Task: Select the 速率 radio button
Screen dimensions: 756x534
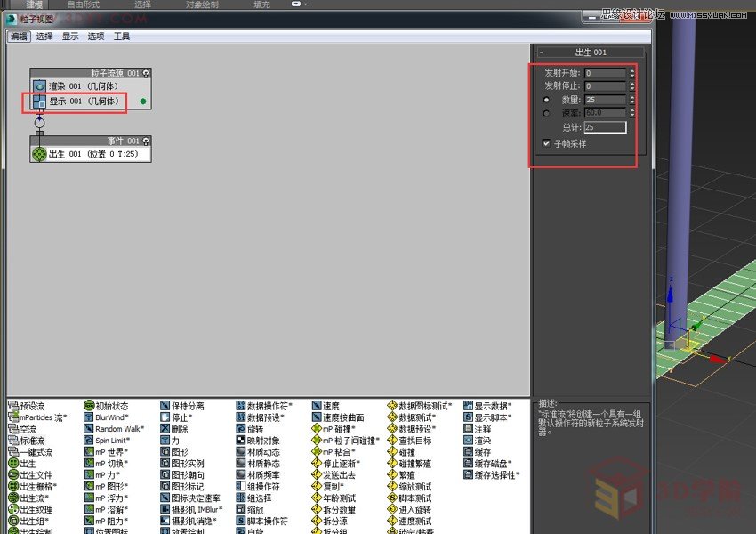Action: click(x=546, y=114)
